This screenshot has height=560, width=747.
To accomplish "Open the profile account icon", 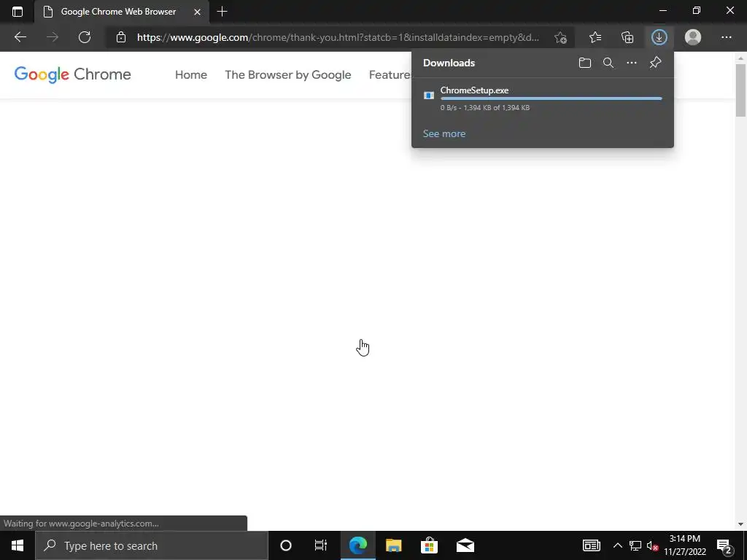I will click(x=693, y=37).
